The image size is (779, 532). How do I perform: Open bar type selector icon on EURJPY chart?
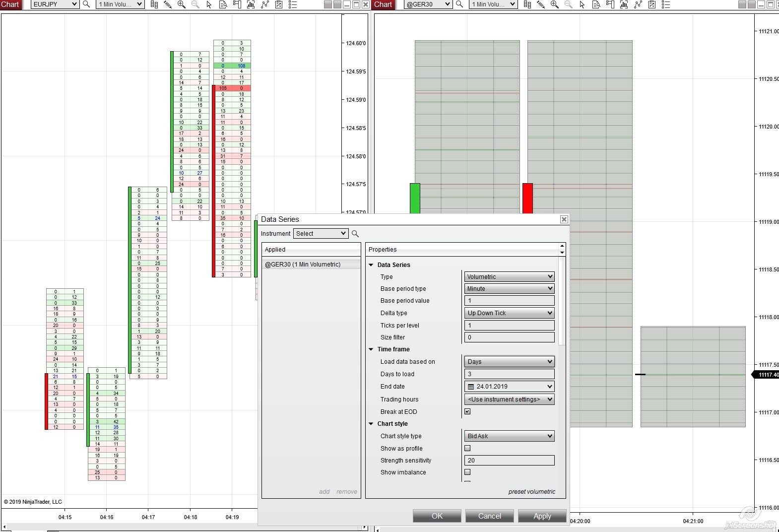(x=154, y=4)
